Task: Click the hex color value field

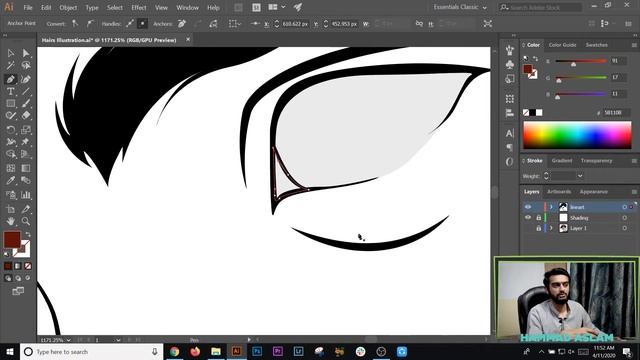Action: (615, 113)
